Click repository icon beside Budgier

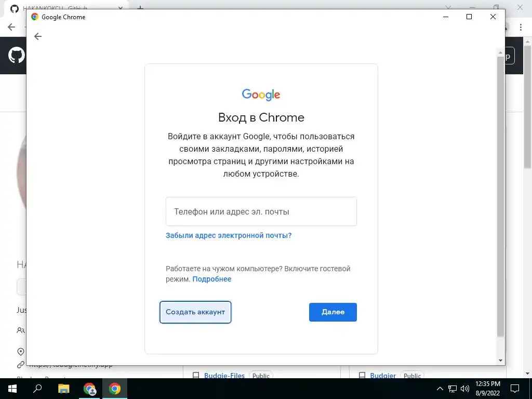click(x=362, y=376)
